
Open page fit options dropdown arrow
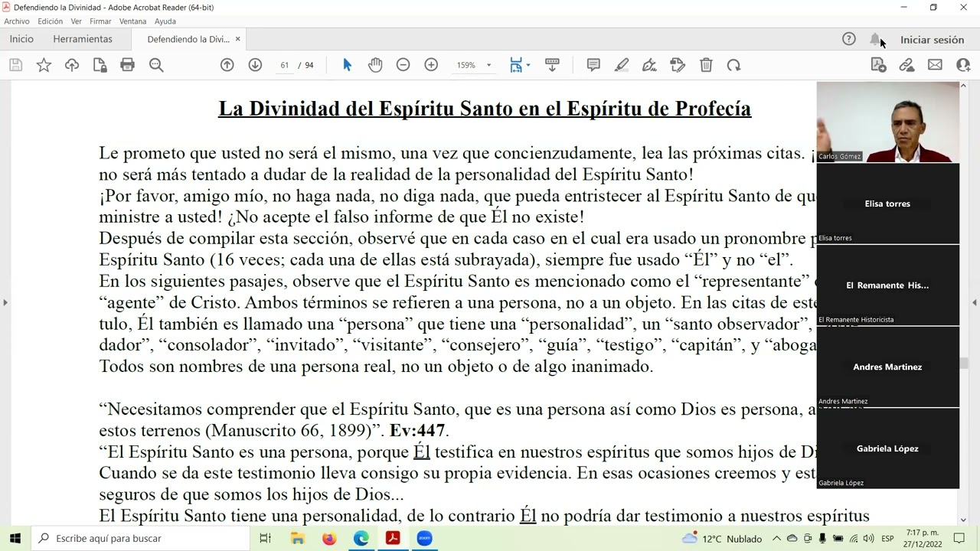pyautogui.click(x=528, y=65)
